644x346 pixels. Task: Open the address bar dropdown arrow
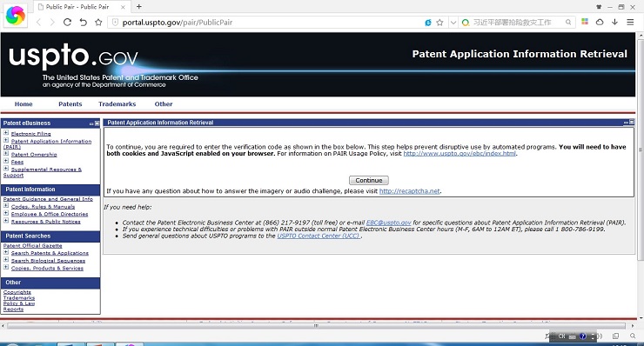point(453,22)
